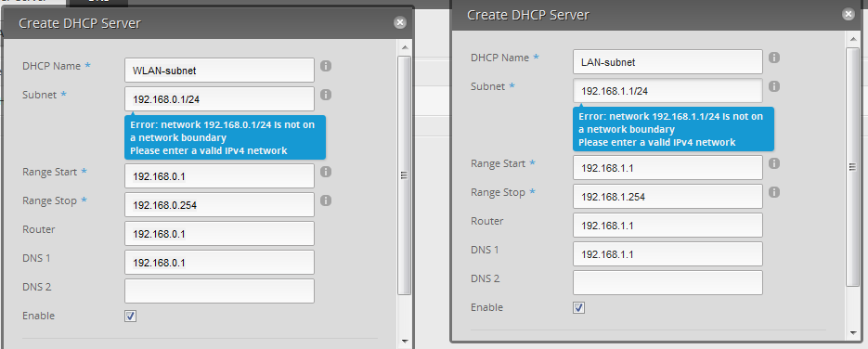
Task: Click info icon beside WLAN-subnet DHCP Name
Action: pos(326,66)
